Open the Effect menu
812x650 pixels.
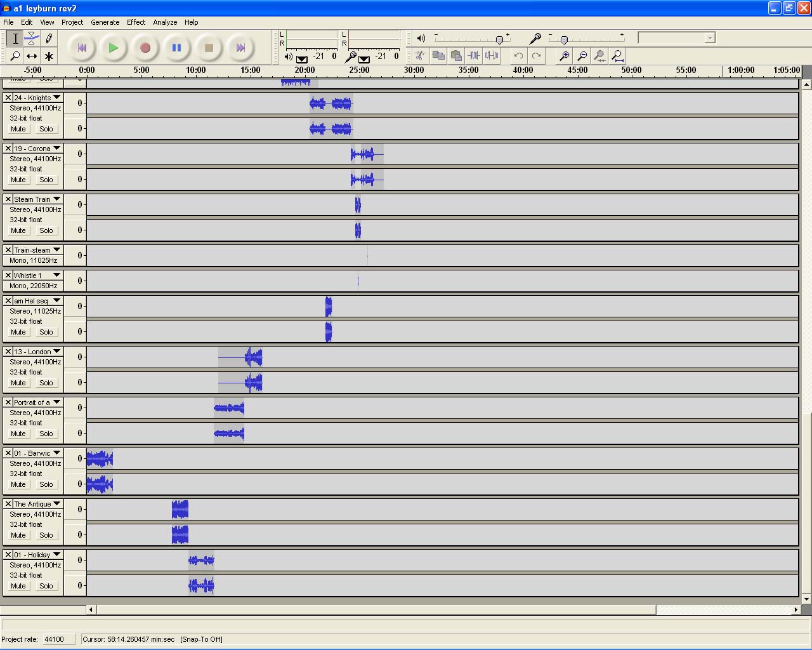[x=136, y=22]
